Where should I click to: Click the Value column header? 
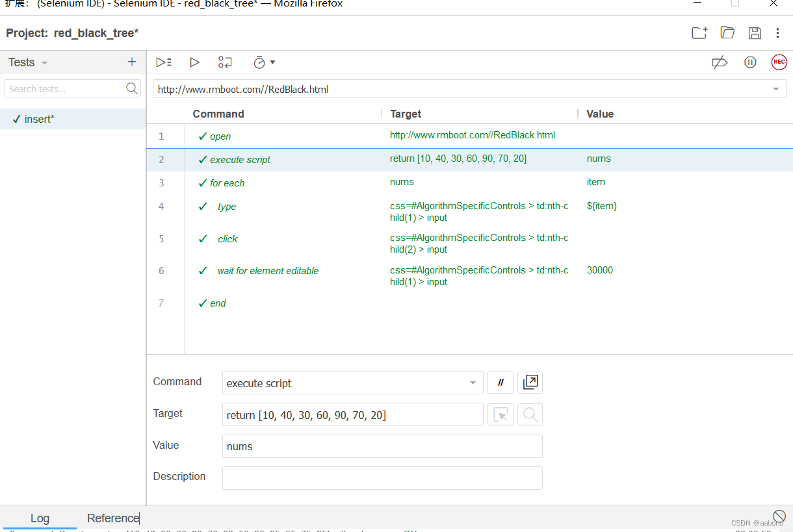[600, 114]
